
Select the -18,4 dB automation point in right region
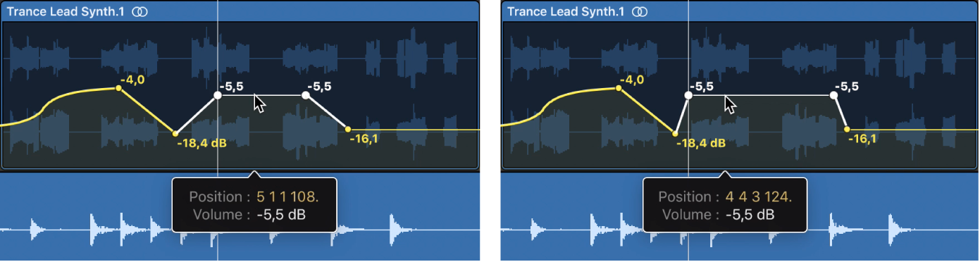tap(675, 133)
